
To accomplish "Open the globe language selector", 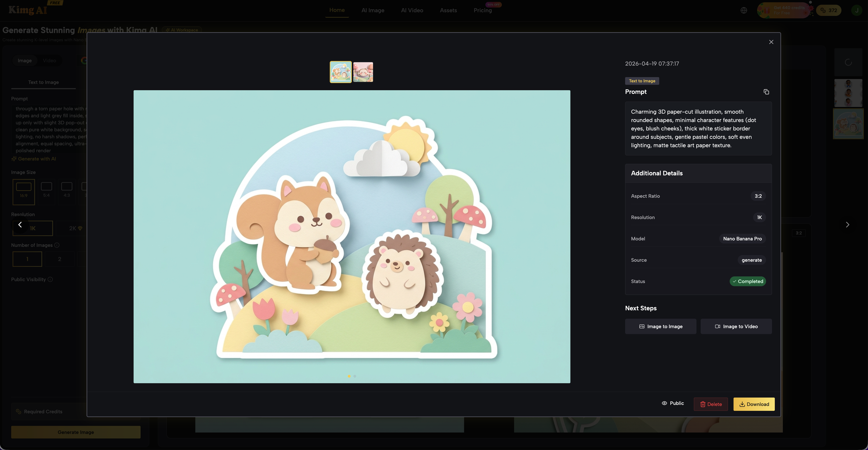I will pos(744,10).
